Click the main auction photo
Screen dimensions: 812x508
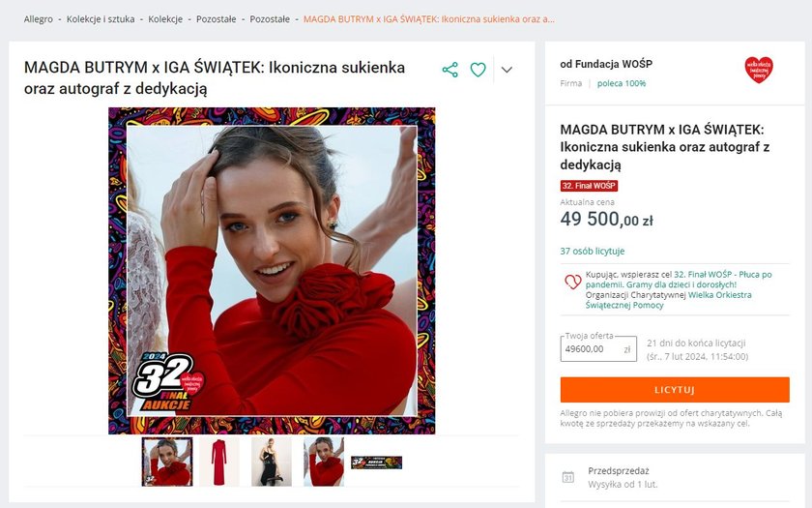point(272,271)
